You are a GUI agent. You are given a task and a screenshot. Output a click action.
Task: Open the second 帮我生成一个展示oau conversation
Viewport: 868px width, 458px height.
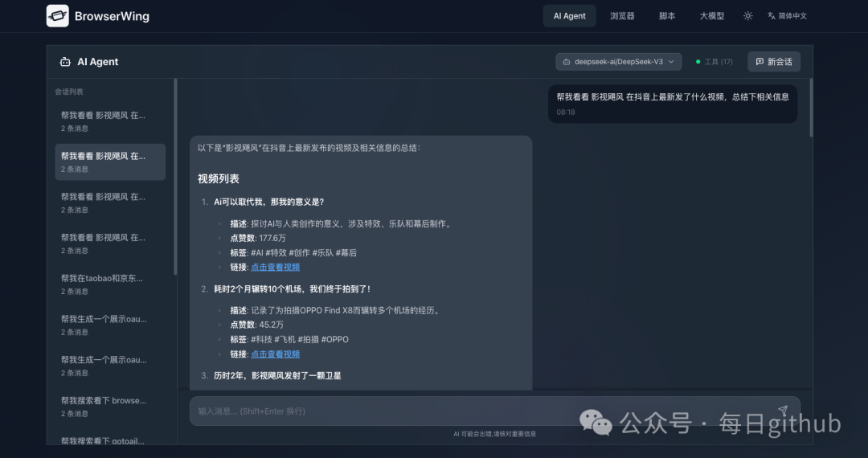click(x=110, y=366)
